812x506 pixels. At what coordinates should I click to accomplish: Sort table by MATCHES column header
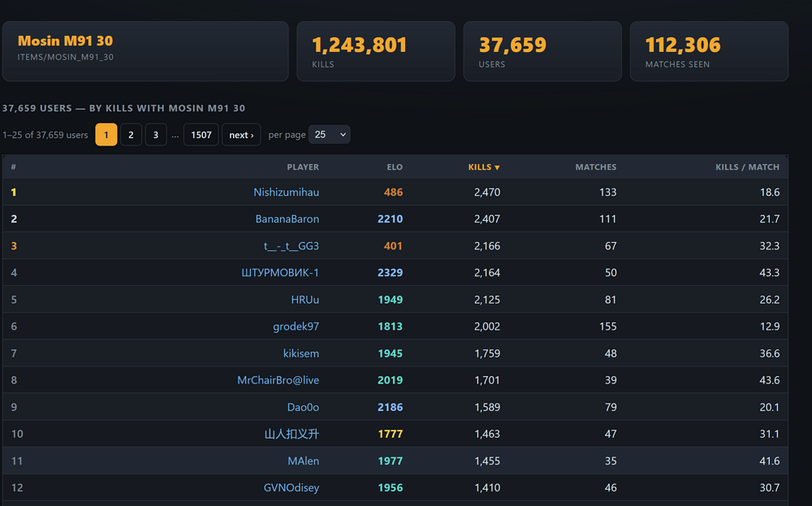[595, 167]
